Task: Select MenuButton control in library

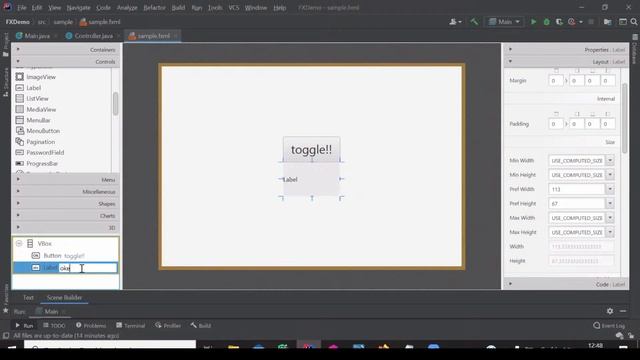Action: (x=43, y=131)
